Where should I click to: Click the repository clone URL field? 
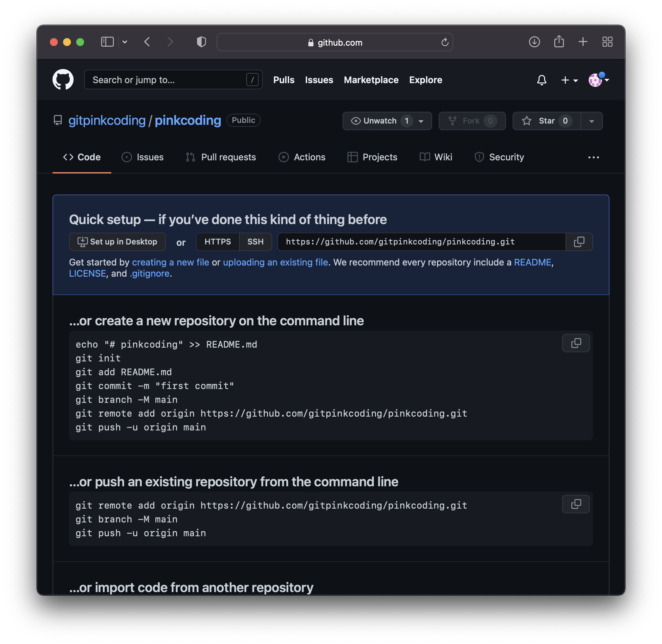pyautogui.click(x=421, y=241)
